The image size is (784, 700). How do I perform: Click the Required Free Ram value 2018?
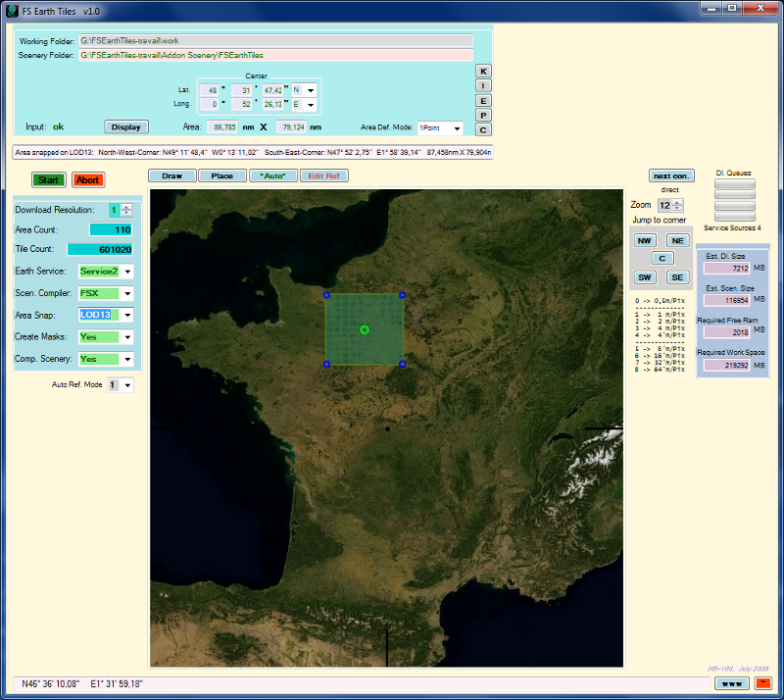click(726, 332)
